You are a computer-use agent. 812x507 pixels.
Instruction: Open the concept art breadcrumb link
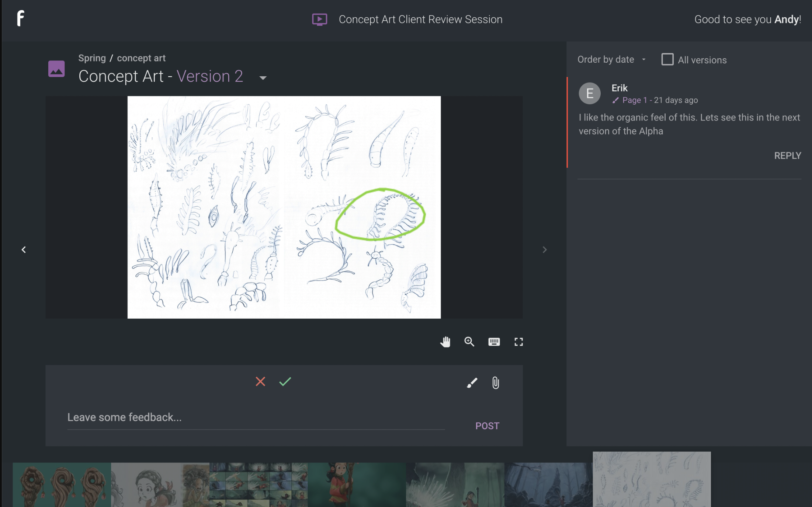[142, 57]
